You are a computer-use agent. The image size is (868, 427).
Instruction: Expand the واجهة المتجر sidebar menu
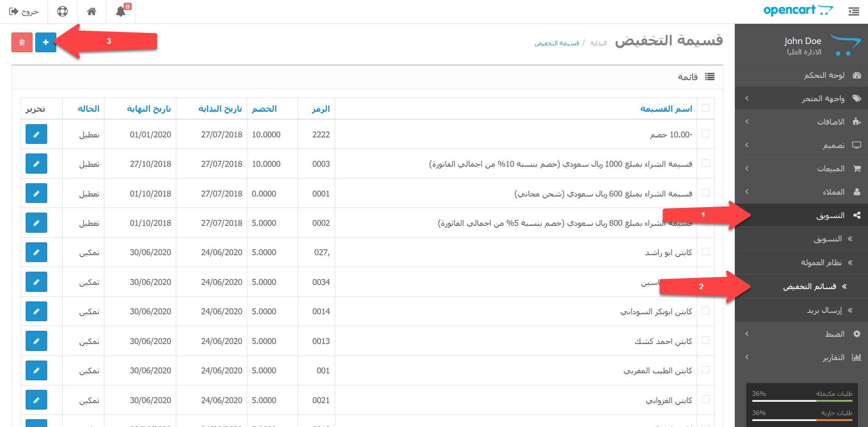823,99
